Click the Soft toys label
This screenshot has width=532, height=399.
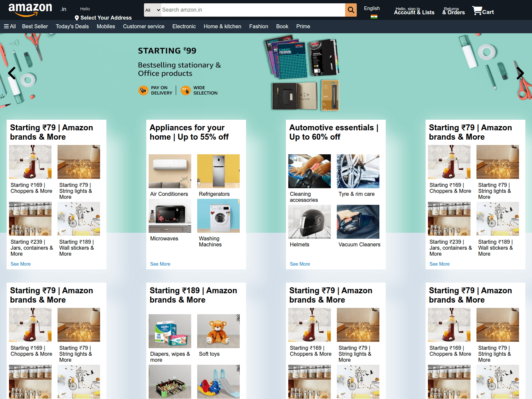[209, 354]
